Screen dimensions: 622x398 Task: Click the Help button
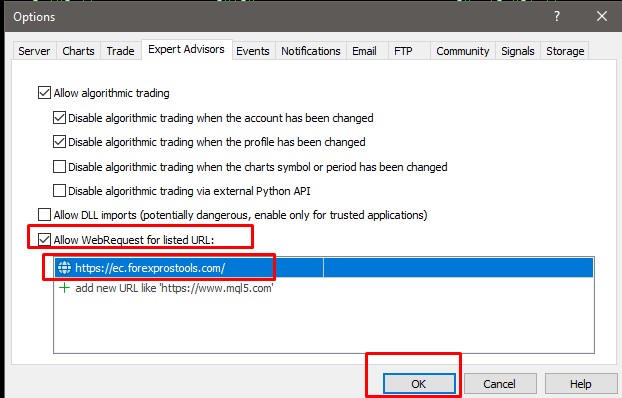click(x=581, y=384)
